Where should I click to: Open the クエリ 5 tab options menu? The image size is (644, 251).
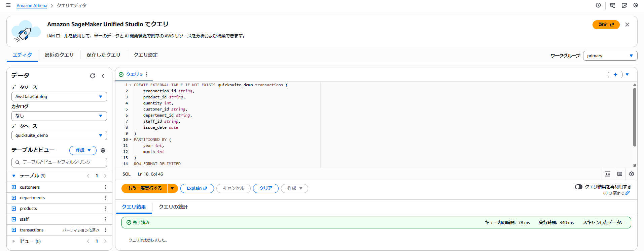pyautogui.click(x=146, y=74)
